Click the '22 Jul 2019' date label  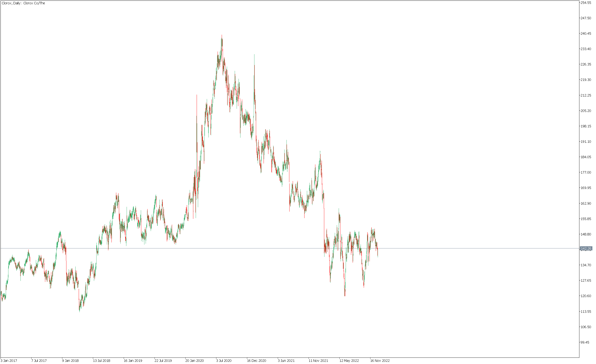tap(163, 361)
